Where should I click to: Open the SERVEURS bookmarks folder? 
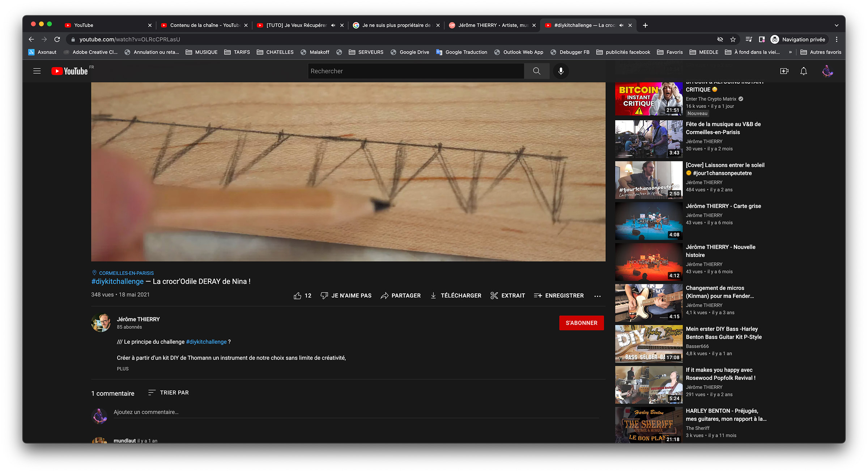366,52
